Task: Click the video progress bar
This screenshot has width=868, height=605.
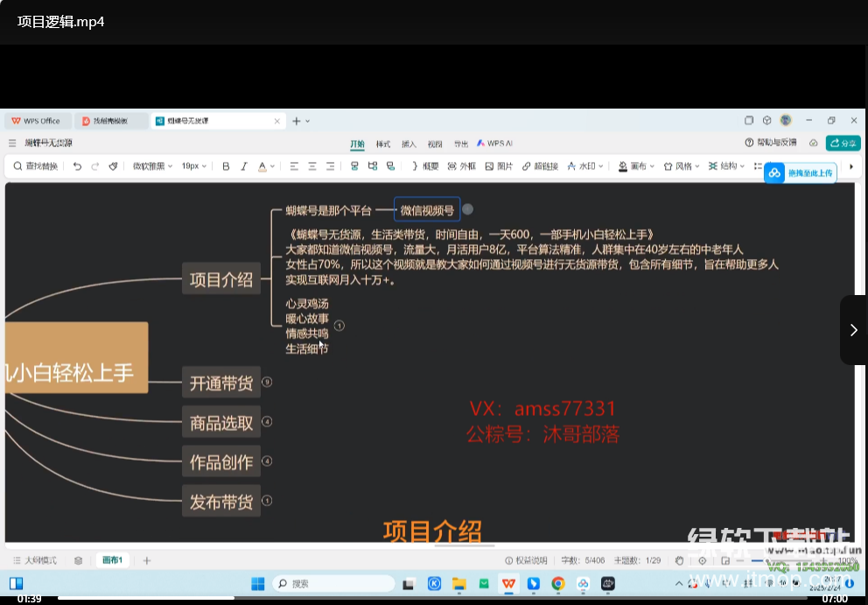Action: point(437,598)
